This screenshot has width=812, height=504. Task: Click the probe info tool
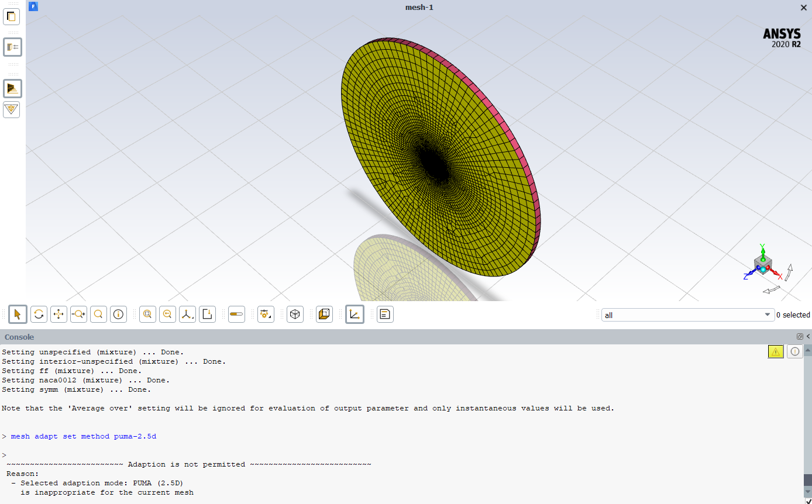[x=118, y=315]
